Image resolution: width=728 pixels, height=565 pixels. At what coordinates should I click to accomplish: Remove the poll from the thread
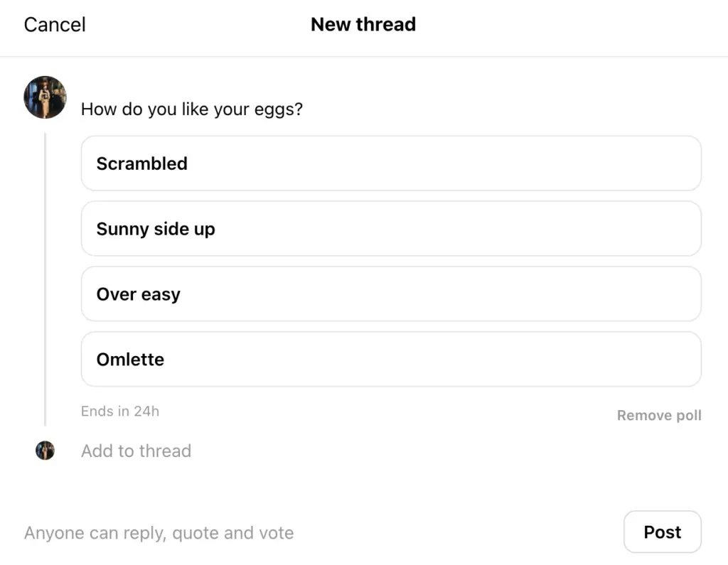[658, 416]
